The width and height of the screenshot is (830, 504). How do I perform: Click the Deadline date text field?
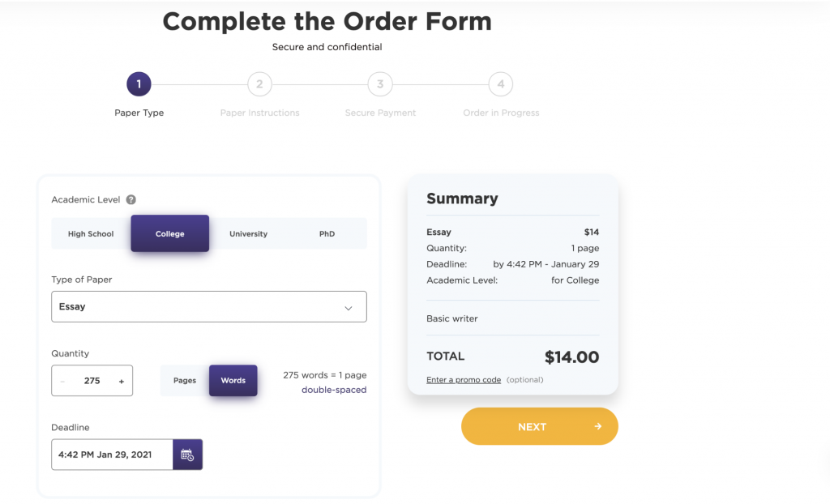coord(112,455)
